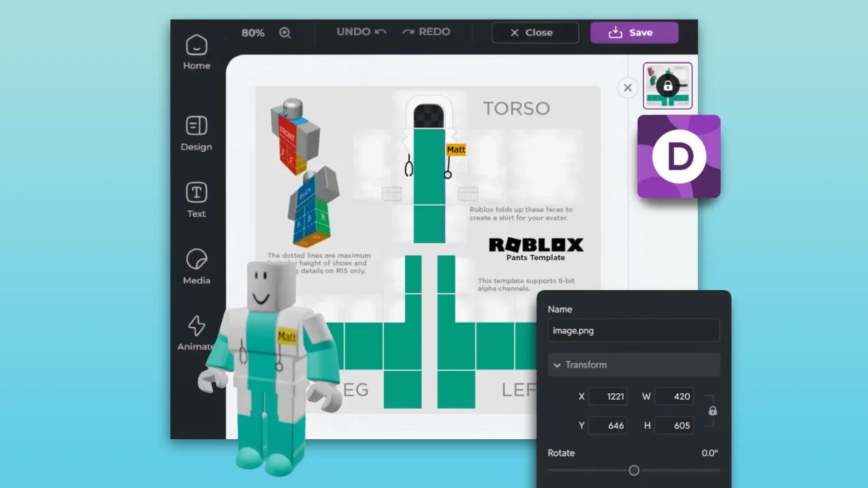Image resolution: width=868 pixels, height=488 pixels.
Task: Open the Design panel icon
Action: (196, 126)
